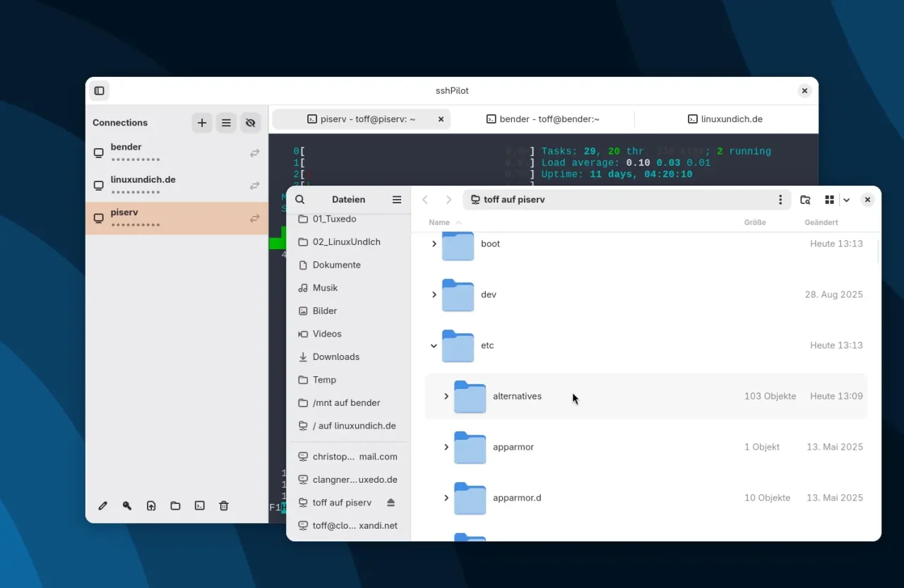Open the SSH key management tool
The width and height of the screenshot is (904, 588).
(x=126, y=505)
